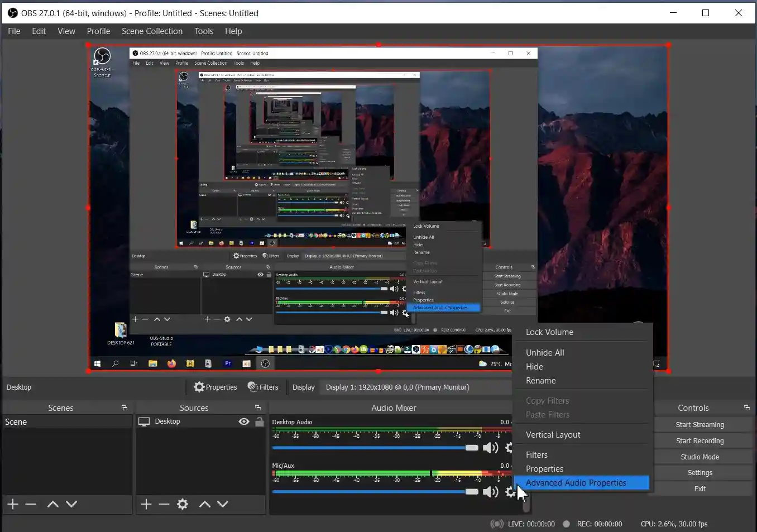Open the Edit menu

39,31
